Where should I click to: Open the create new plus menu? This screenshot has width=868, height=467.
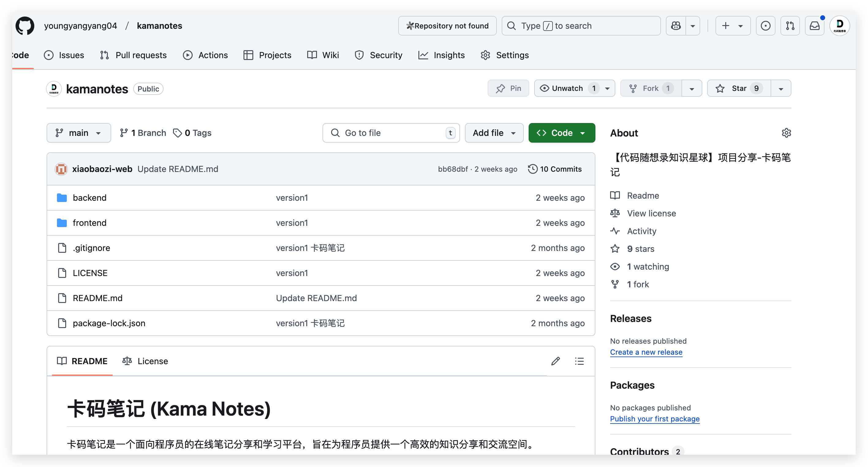click(733, 26)
